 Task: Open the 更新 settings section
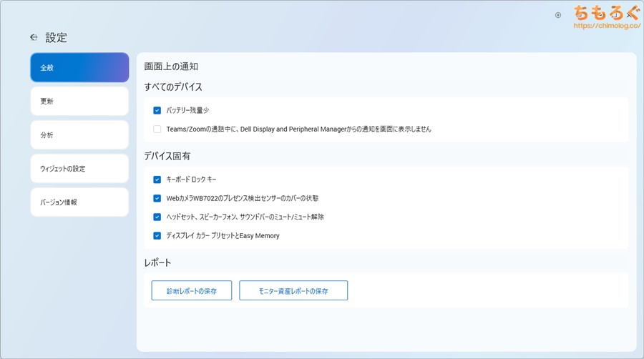79,102
